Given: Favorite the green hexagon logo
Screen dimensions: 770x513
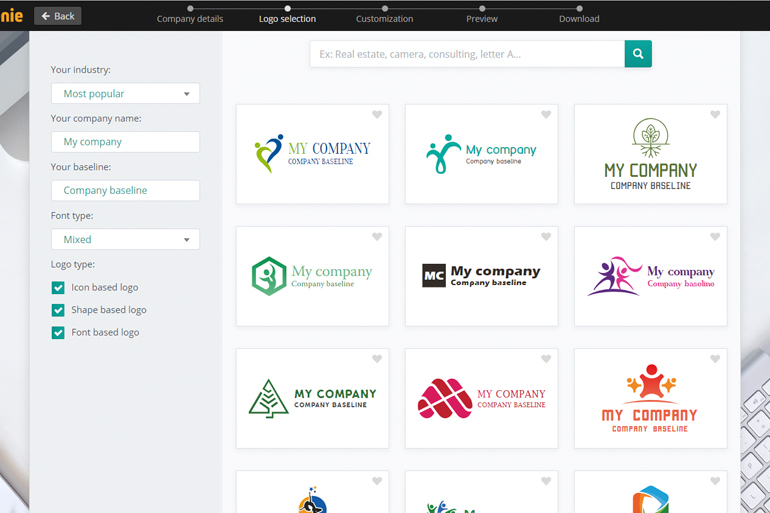Looking at the screenshot, I should [377, 237].
